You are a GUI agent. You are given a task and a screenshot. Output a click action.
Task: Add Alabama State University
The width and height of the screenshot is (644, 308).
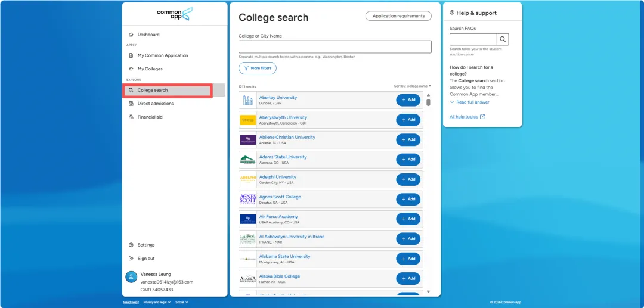pyautogui.click(x=408, y=259)
